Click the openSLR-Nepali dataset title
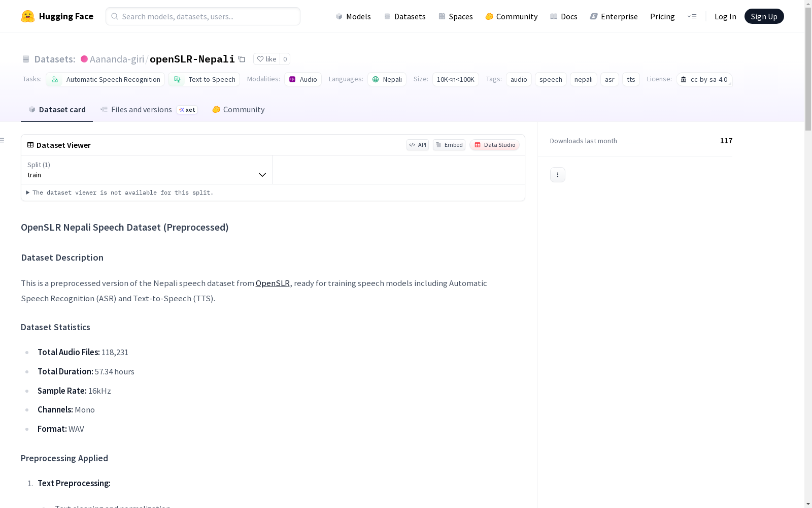Image resolution: width=812 pixels, height=508 pixels. point(192,59)
